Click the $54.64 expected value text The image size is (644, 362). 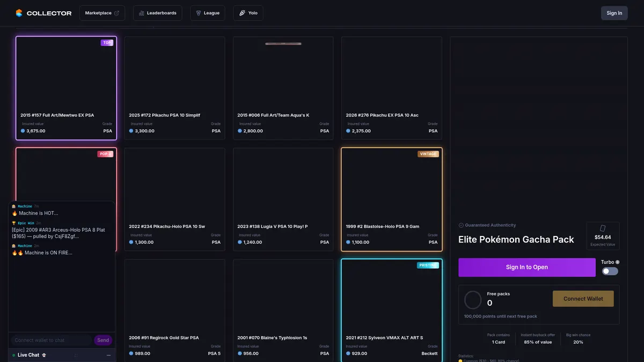[x=603, y=237]
